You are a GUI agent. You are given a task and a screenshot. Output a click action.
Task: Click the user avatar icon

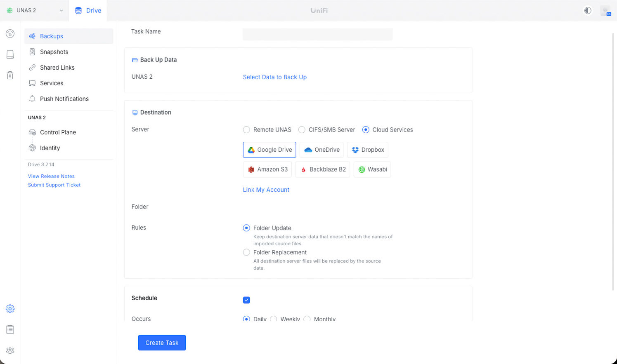[x=605, y=11]
